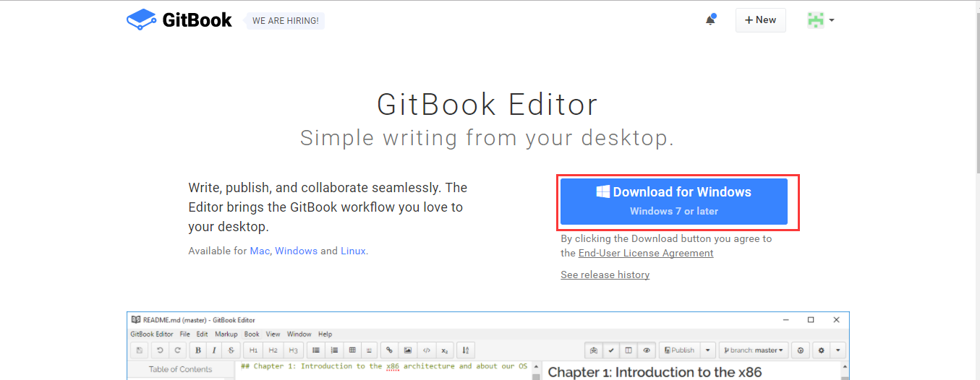Open the Markup menu in editor
The height and width of the screenshot is (380, 980).
click(226, 334)
